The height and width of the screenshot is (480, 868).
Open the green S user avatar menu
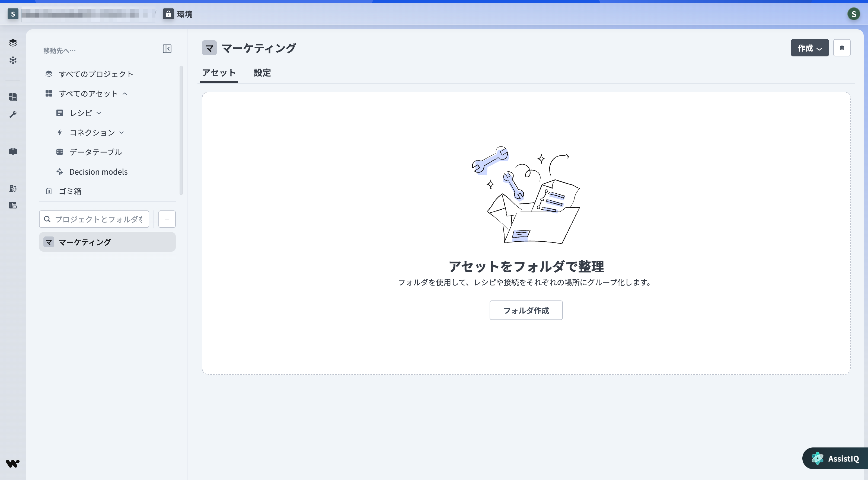point(854,14)
